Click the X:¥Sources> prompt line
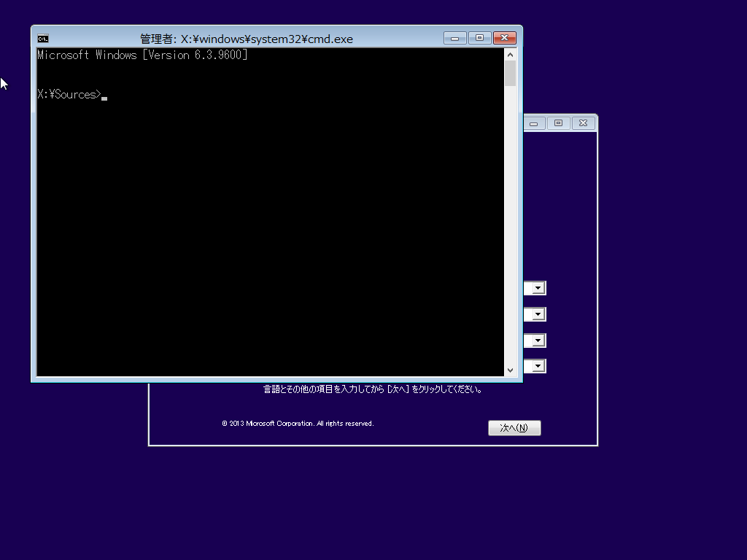Image resolution: width=747 pixels, height=560 pixels. point(72,94)
